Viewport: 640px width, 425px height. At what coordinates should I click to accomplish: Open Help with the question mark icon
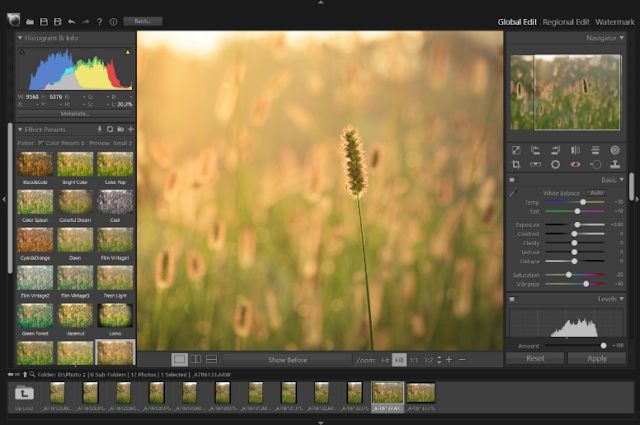click(x=99, y=22)
